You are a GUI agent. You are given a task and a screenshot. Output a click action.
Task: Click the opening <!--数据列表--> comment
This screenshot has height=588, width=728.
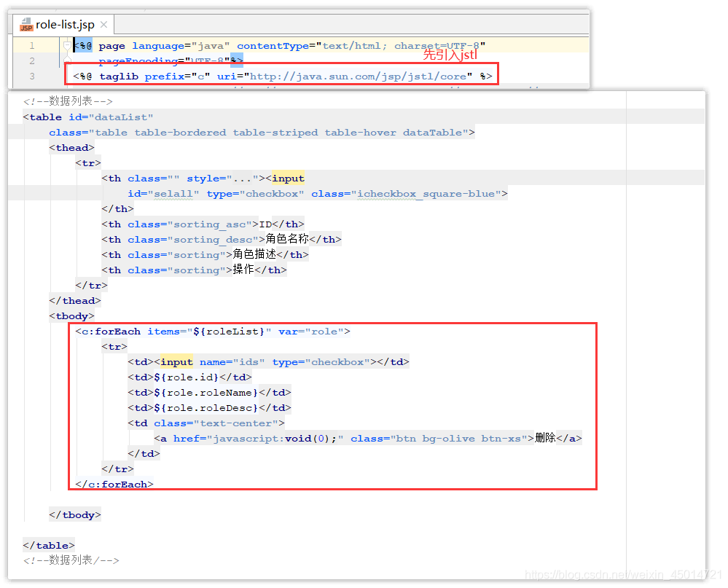coord(68,101)
